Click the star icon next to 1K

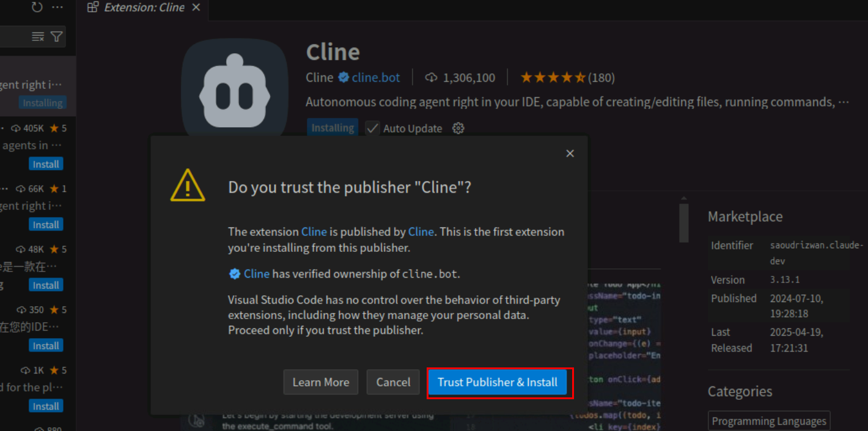click(54, 370)
